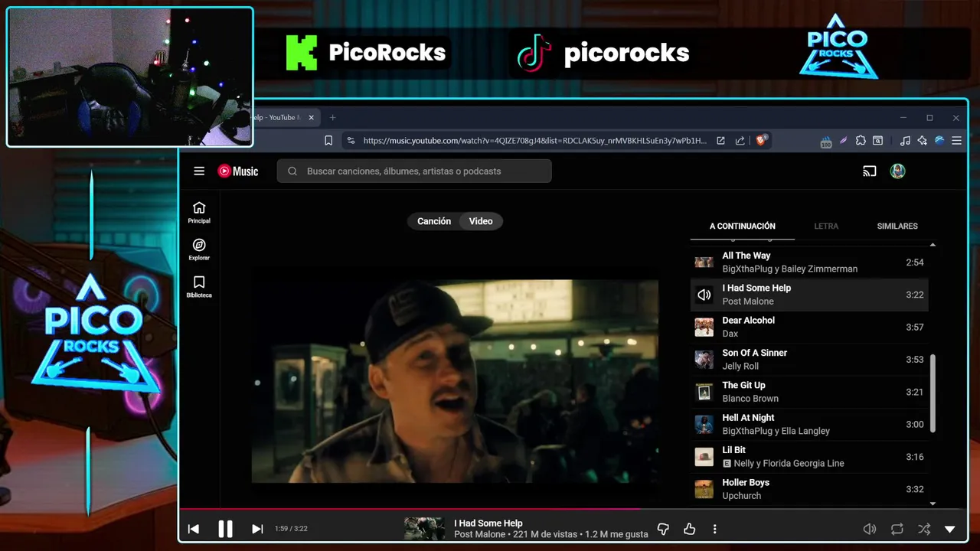Screen dimensions: 980x551
Task: Open the music note media control
Action: pyautogui.click(x=905, y=141)
